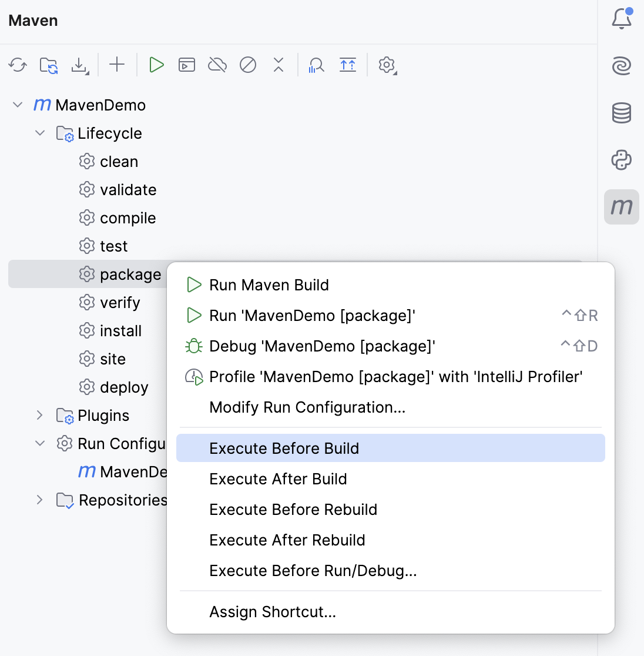Viewport: 644px width, 656px height.
Task: Open the Maven dependency analyzer
Action: 316,65
